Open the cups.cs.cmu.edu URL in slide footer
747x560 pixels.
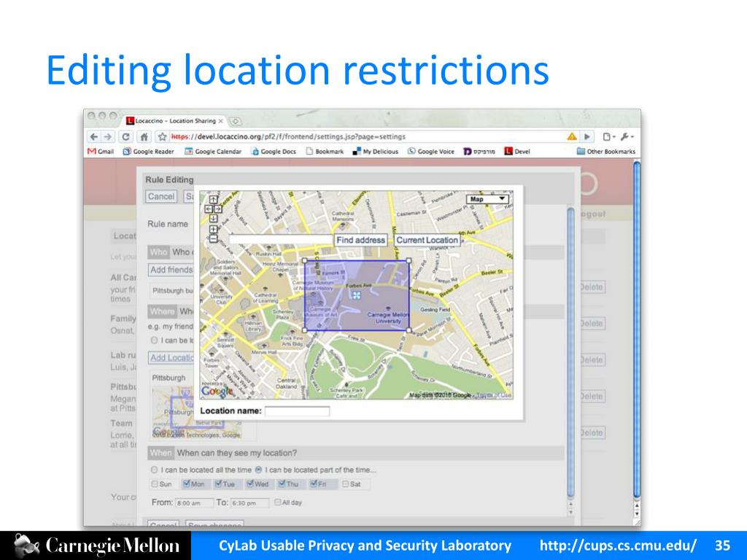618,545
